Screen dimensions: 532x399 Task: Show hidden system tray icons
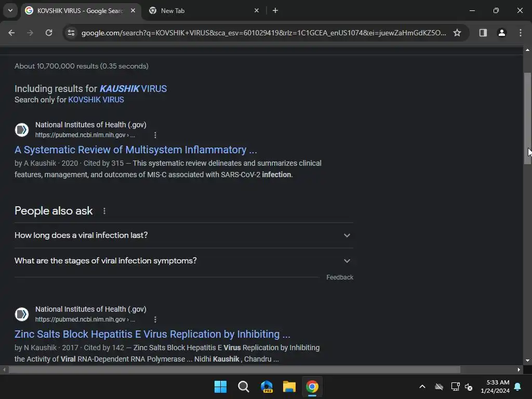422,387
